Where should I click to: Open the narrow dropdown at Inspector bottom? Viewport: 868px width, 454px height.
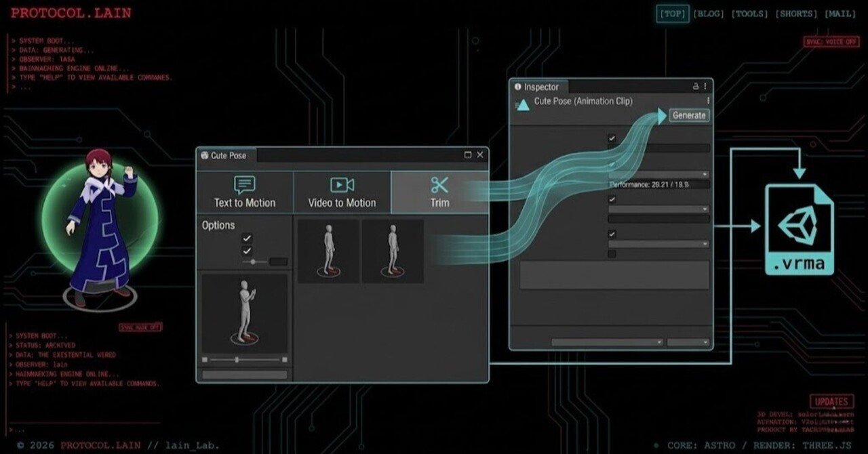click(688, 342)
